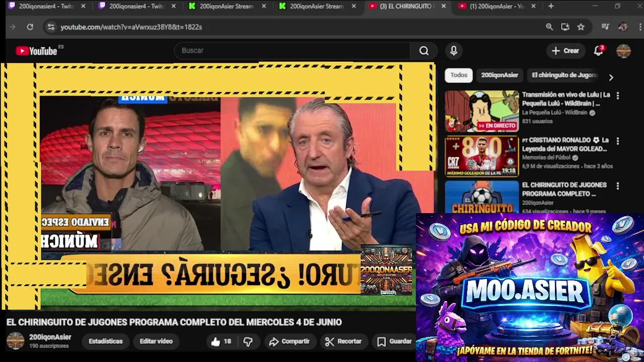Click the install/cast icon in address bar

[565, 27]
